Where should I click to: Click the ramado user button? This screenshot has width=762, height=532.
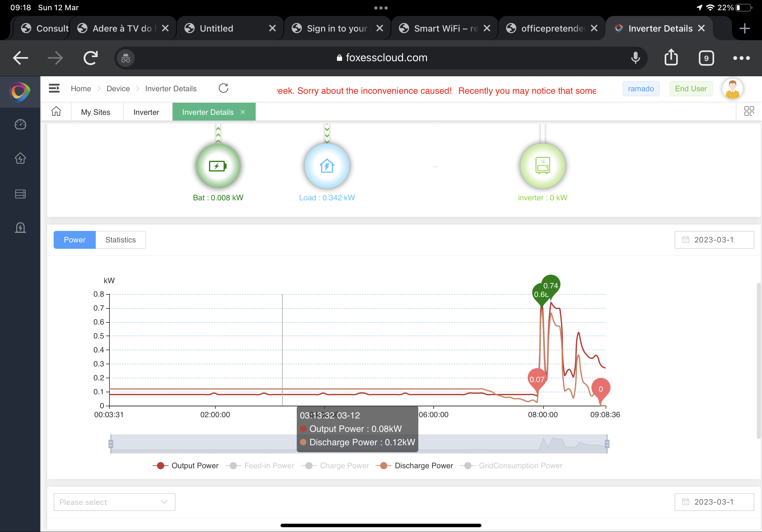click(640, 89)
